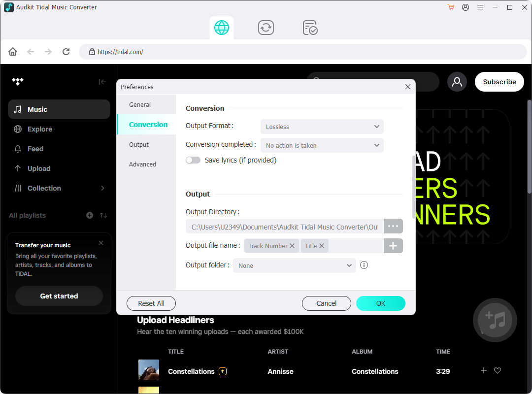Open Music in TIDAL sidebar
The width and height of the screenshot is (532, 394).
pos(59,109)
